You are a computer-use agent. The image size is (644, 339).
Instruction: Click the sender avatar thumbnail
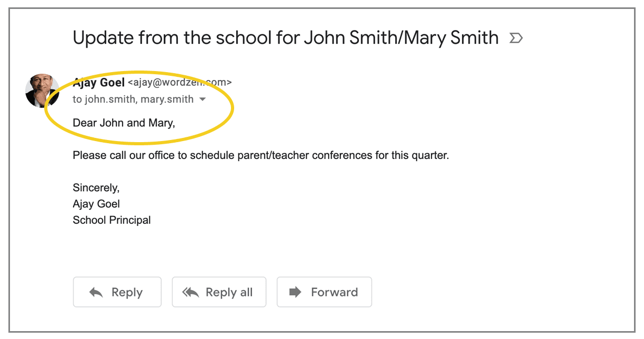pos(42,91)
